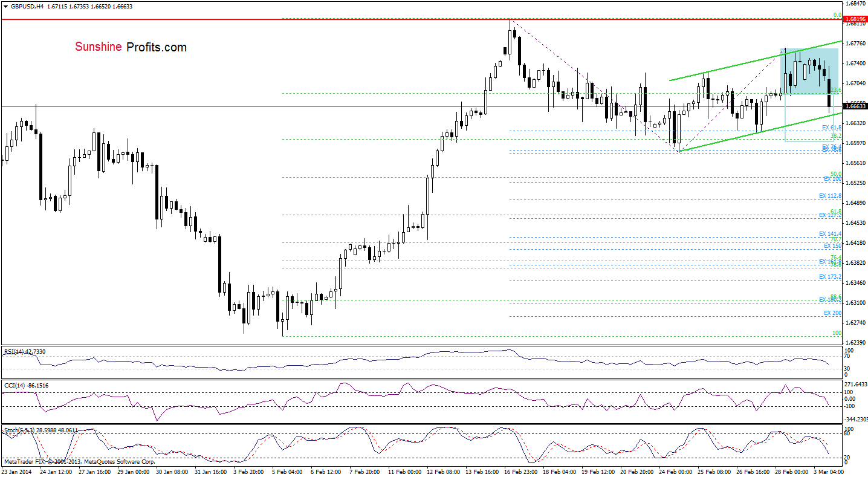Click the RSI(14) 42.7330 indicator label

[26, 351]
